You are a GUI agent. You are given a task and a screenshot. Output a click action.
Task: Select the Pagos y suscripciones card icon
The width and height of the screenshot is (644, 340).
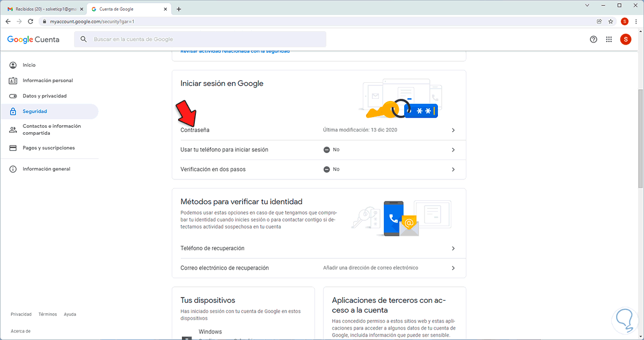pos(13,148)
